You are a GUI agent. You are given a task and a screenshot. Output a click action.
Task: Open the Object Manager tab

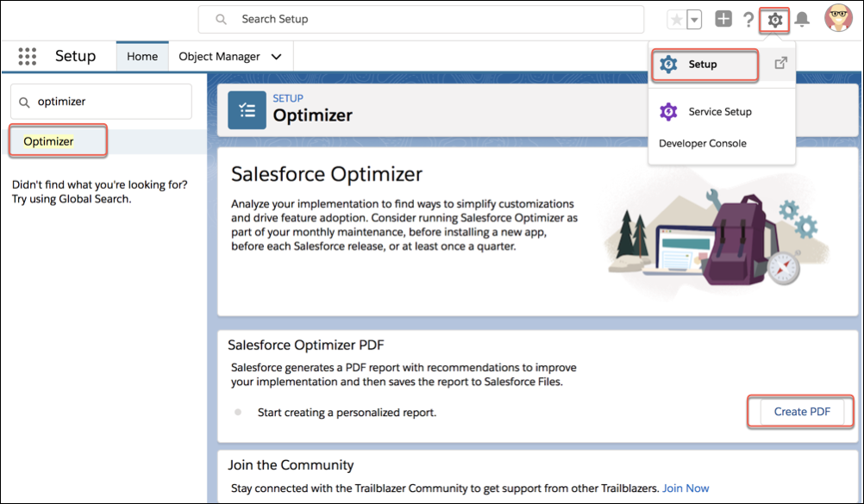pyautogui.click(x=219, y=57)
